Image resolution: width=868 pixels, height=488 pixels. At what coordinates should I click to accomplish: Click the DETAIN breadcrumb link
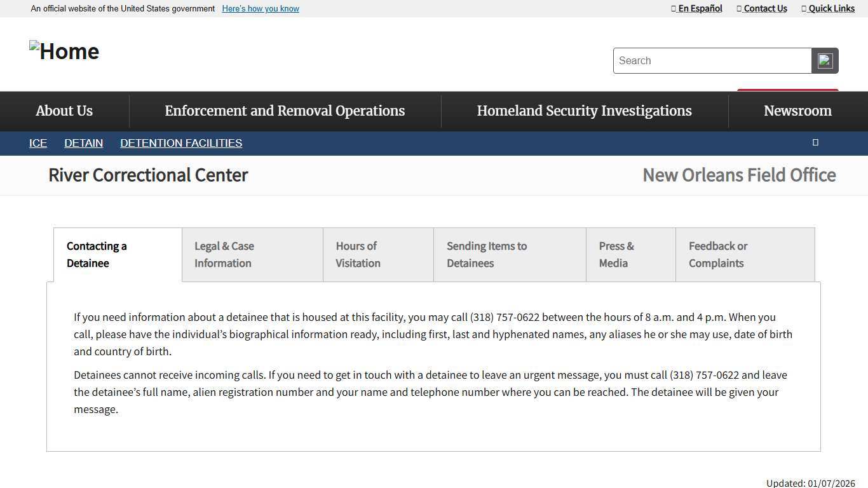[83, 142]
